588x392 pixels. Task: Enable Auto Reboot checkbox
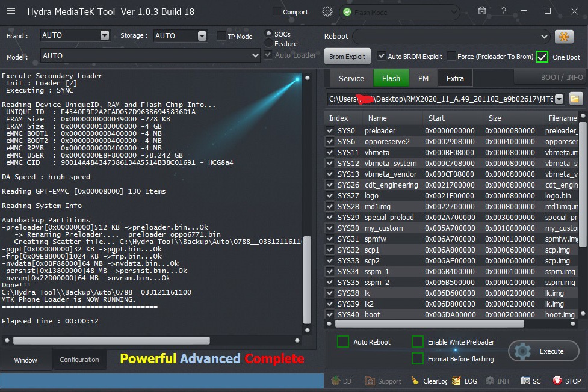click(x=343, y=341)
